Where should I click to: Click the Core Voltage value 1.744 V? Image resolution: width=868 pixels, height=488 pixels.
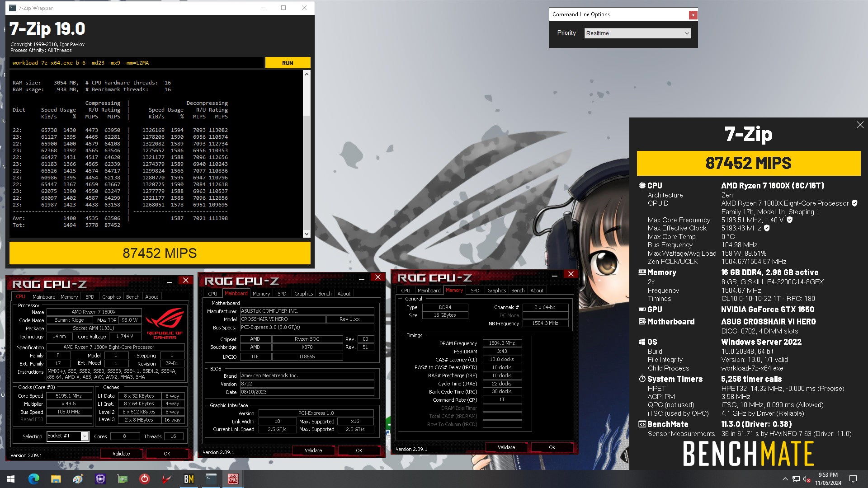point(125,337)
